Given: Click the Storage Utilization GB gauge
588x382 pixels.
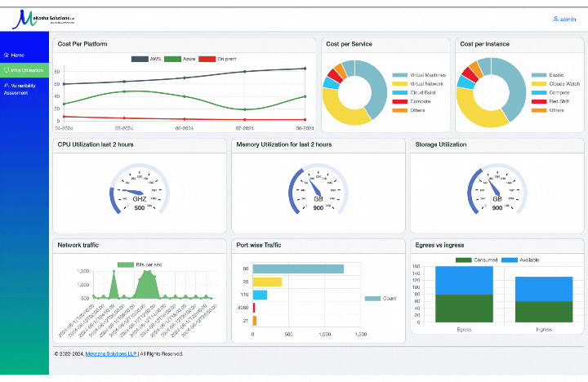Looking at the screenshot, I should (497, 189).
